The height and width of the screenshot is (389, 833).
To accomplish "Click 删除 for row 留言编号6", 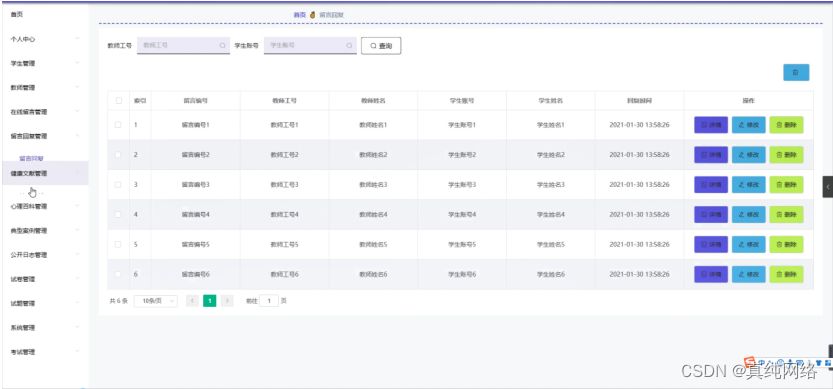I will coord(786,274).
